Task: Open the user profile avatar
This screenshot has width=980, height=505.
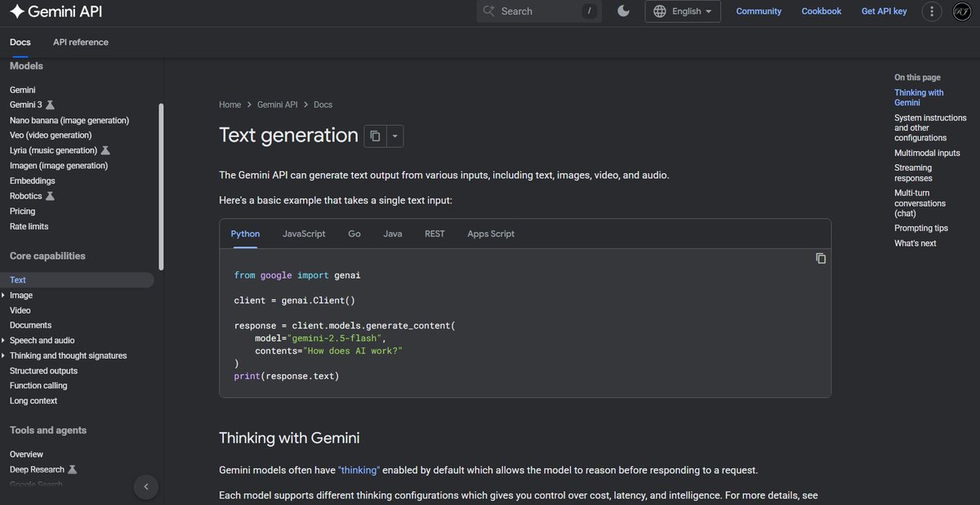Action: tap(961, 11)
